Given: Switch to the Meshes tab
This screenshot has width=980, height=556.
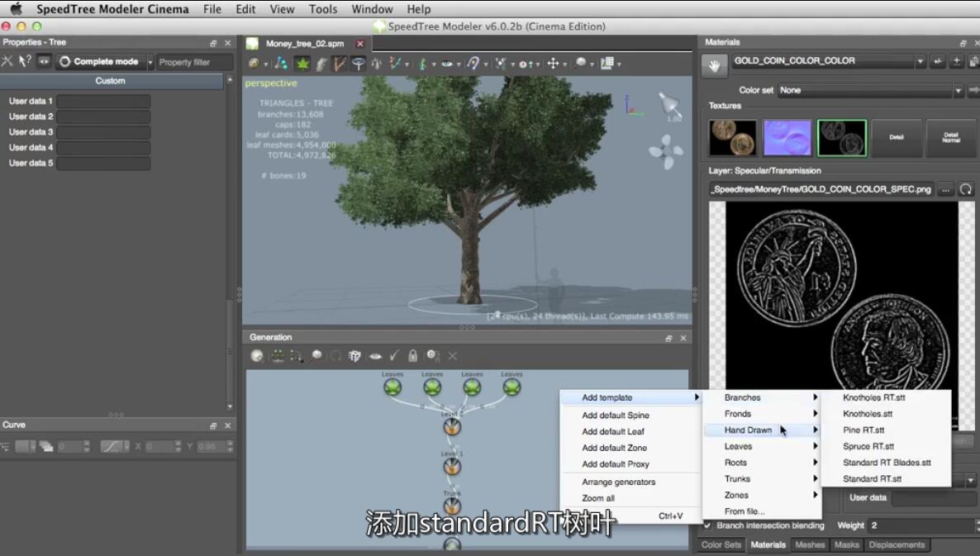Looking at the screenshot, I should coord(810,544).
